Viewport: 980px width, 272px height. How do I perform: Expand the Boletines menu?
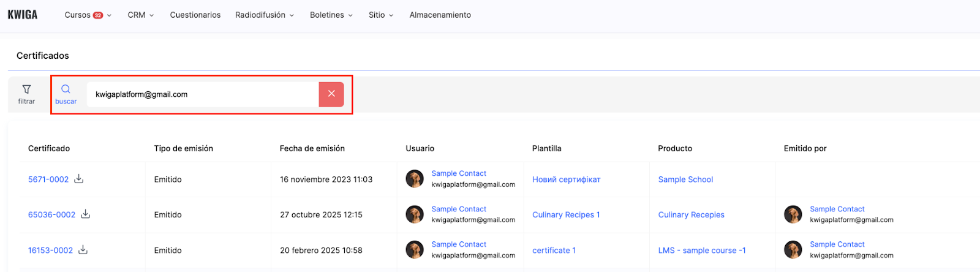pos(331,15)
